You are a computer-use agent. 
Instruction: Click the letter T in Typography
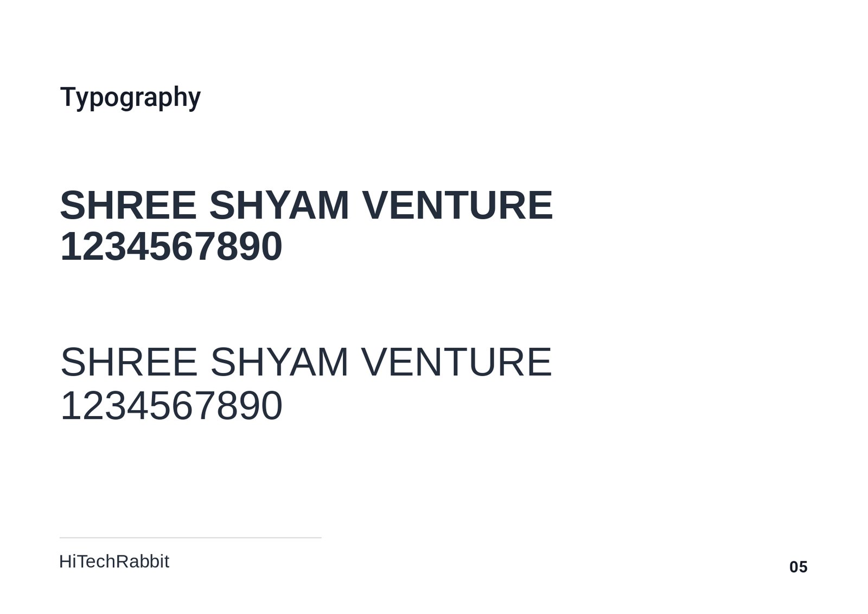click(x=67, y=97)
